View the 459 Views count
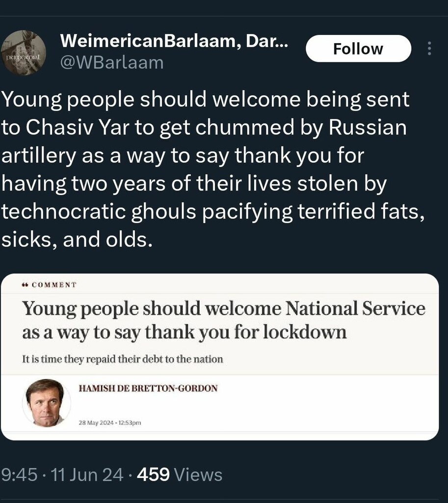 [180, 475]
